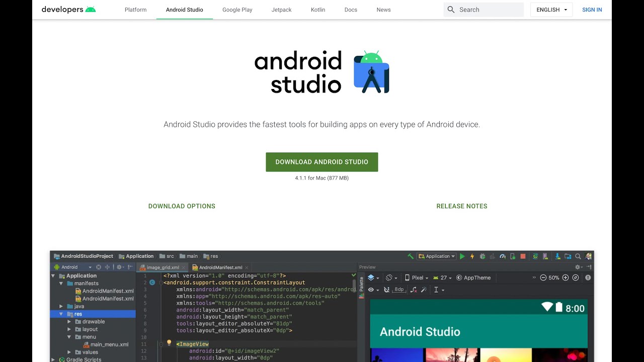Open the Kotlin nav tab

click(x=318, y=10)
